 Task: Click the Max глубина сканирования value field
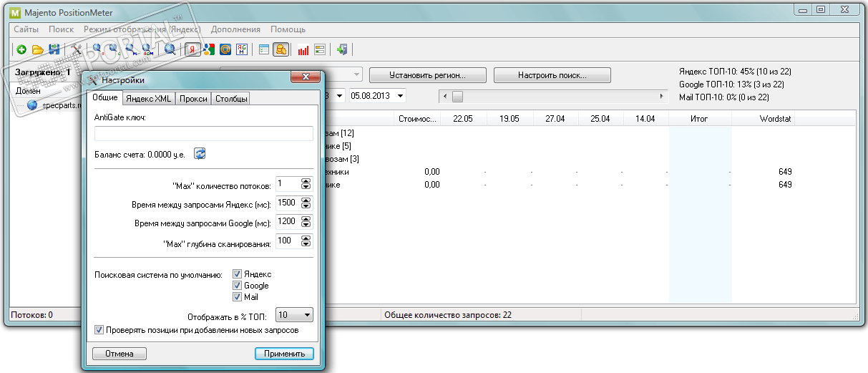tap(288, 241)
